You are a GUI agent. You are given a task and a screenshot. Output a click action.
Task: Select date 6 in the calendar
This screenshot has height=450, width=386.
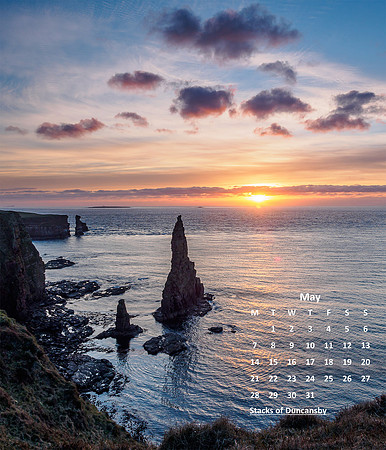pyautogui.click(x=366, y=329)
